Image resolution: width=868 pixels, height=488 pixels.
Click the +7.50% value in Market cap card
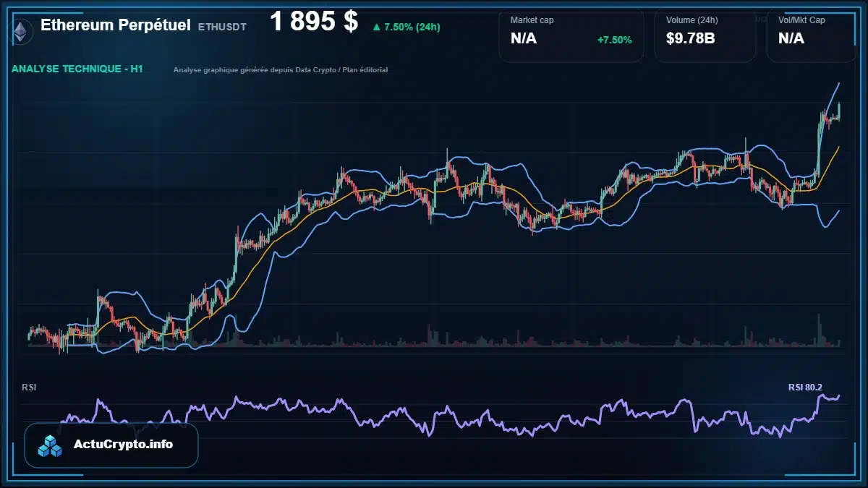614,40
